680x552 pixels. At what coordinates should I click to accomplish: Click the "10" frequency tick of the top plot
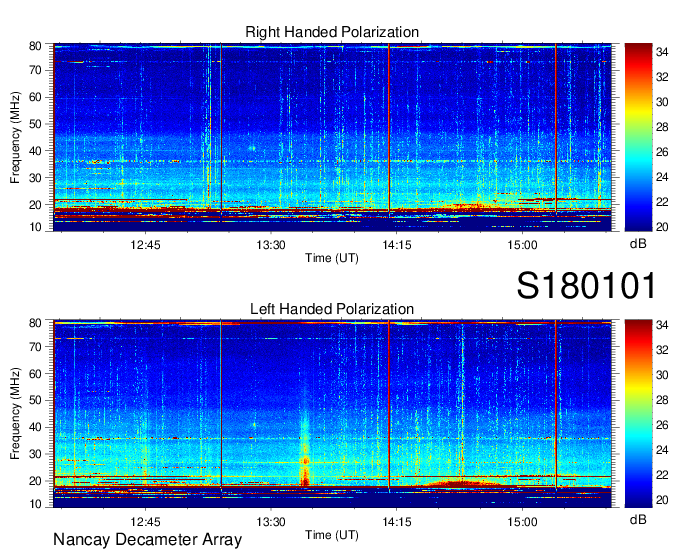(35, 226)
